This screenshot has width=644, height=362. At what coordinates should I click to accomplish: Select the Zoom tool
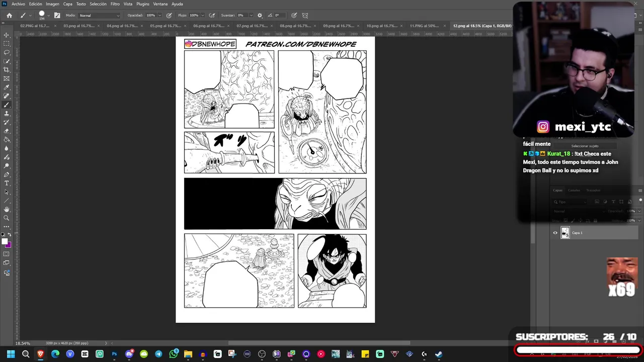7,218
